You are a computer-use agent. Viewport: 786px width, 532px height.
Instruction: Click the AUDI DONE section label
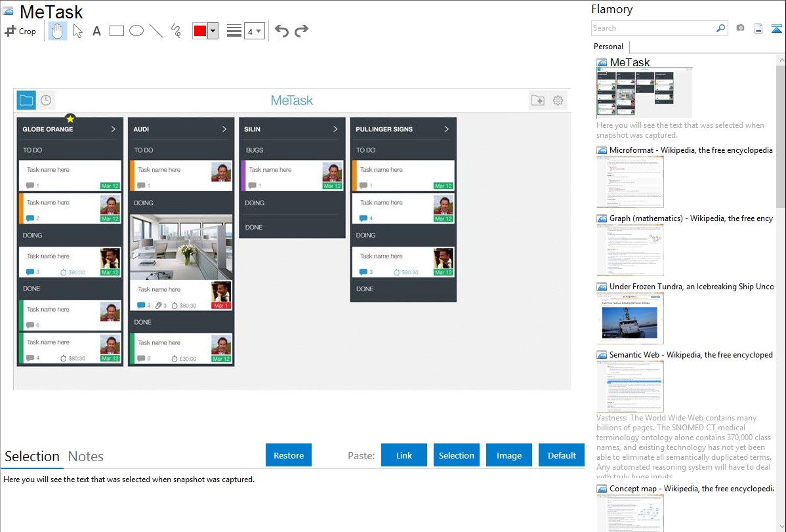[x=142, y=322]
